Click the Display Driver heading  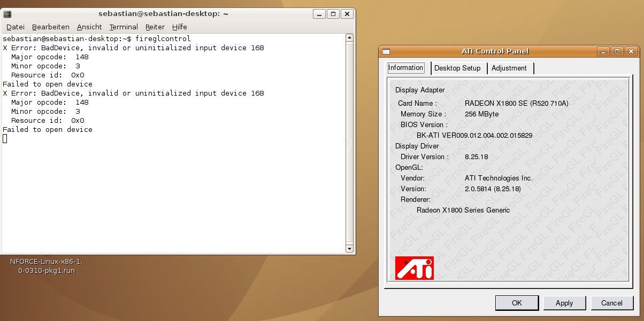[x=417, y=146]
